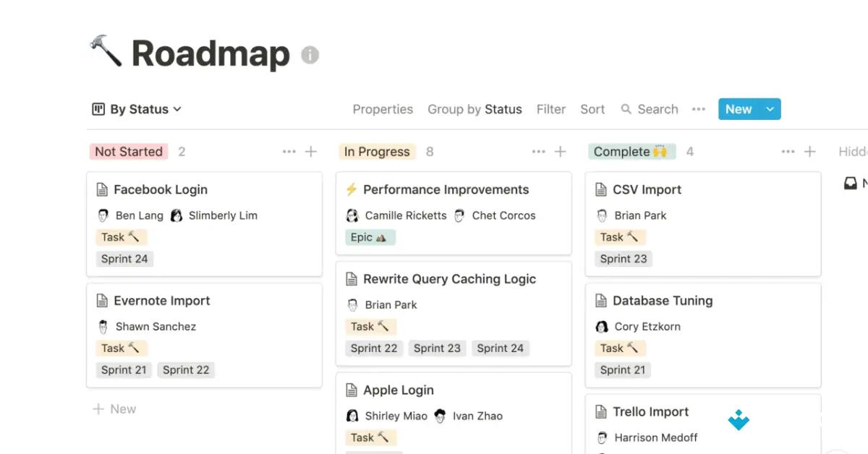Click the Sprint 23 tag on Rewrite Query Caching Logic
This screenshot has height=454, width=868.
coord(437,348)
